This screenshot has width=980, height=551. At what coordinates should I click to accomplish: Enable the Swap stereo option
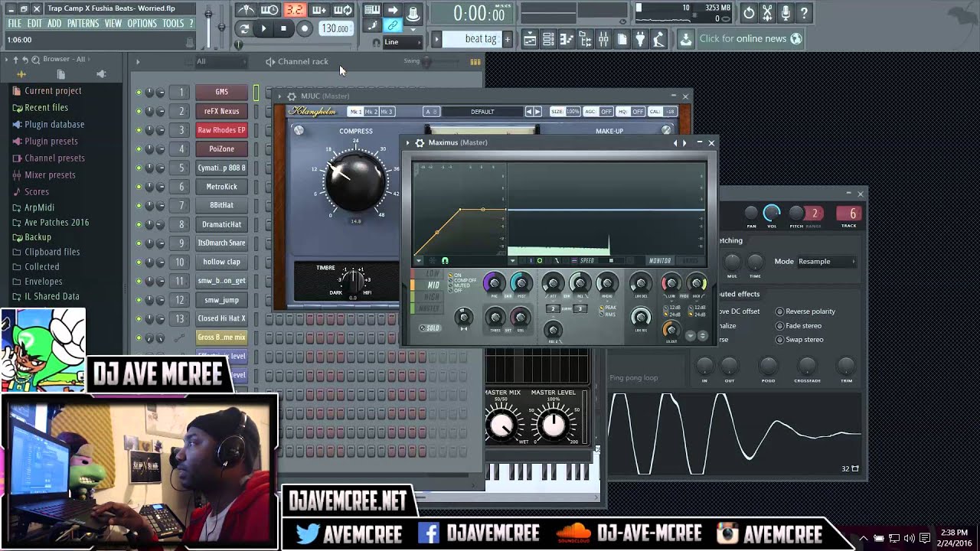coord(780,340)
